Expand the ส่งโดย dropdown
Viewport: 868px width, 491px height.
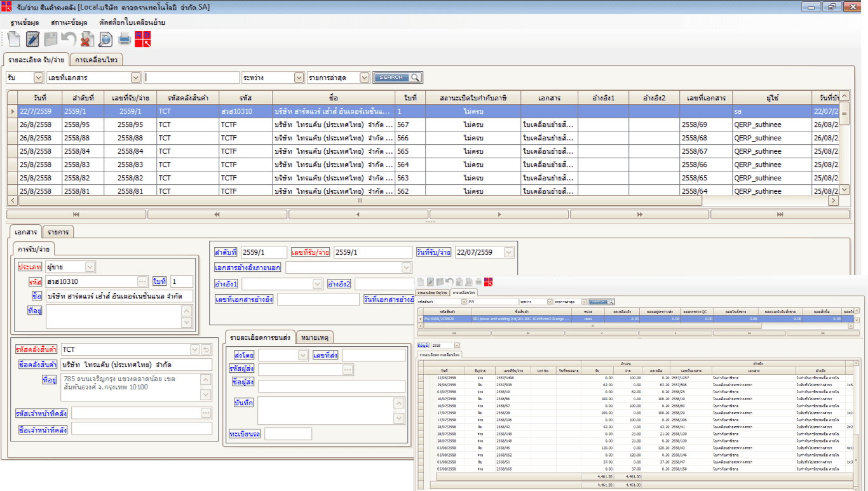pos(304,355)
